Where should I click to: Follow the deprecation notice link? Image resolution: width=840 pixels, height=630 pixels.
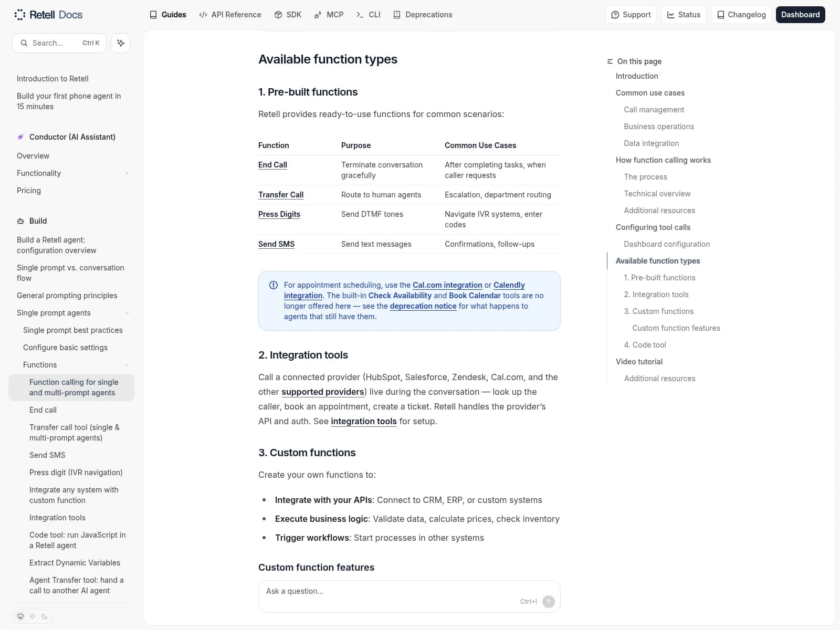[423, 306]
